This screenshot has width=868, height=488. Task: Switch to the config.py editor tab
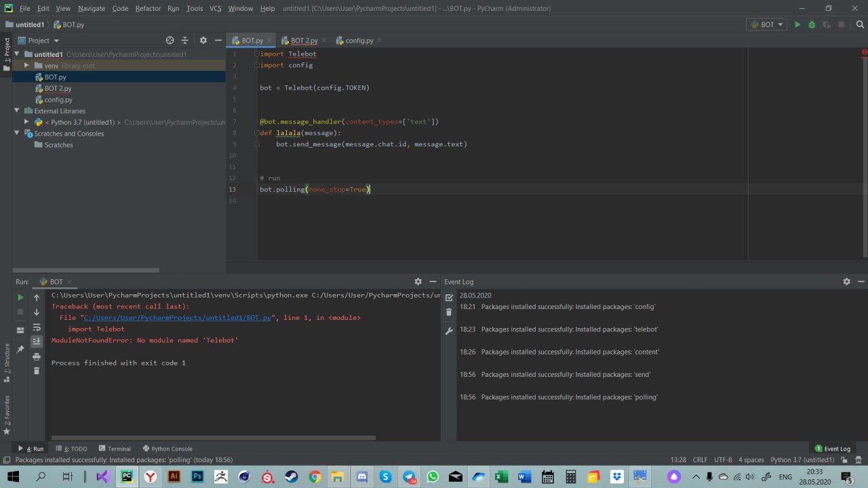click(359, 41)
